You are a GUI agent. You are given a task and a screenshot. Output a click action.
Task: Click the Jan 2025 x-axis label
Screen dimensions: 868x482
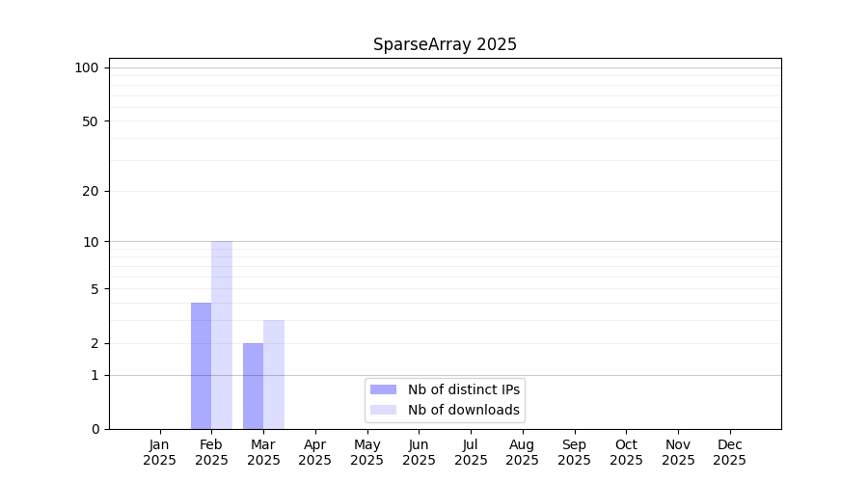click(159, 452)
